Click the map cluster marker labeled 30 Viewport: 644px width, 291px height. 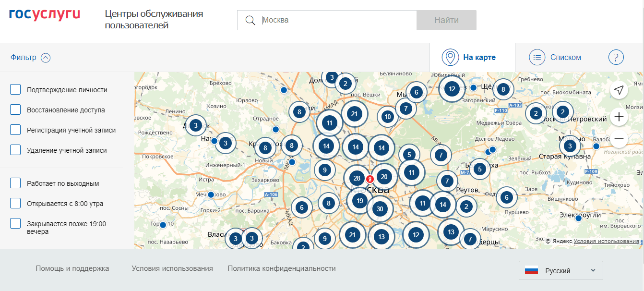click(x=380, y=209)
